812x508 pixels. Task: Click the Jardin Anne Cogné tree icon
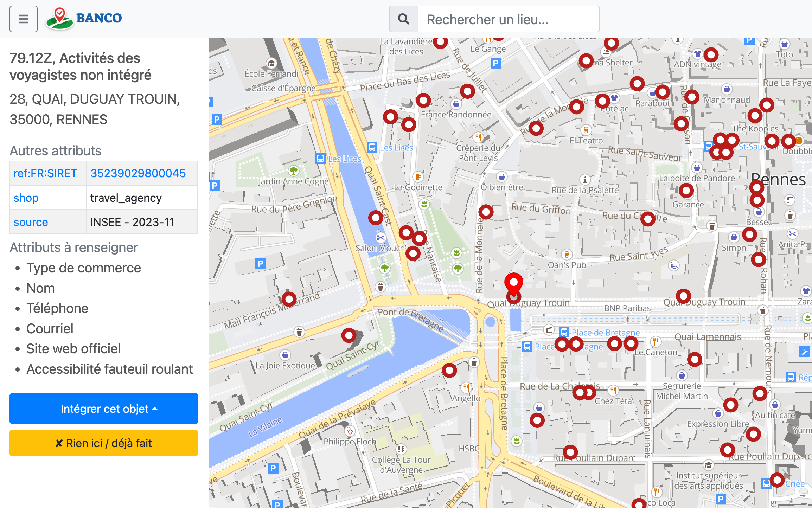click(x=293, y=171)
